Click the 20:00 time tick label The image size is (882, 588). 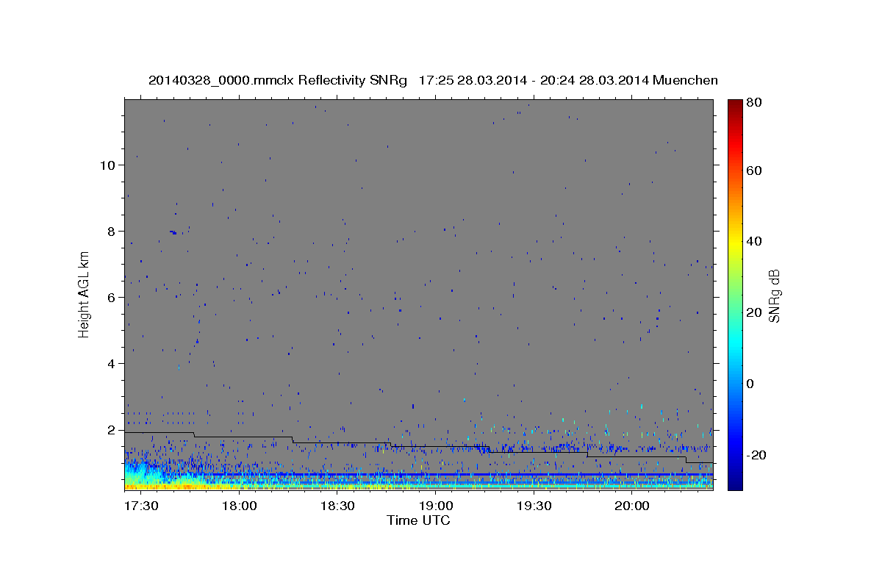(x=632, y=506)
